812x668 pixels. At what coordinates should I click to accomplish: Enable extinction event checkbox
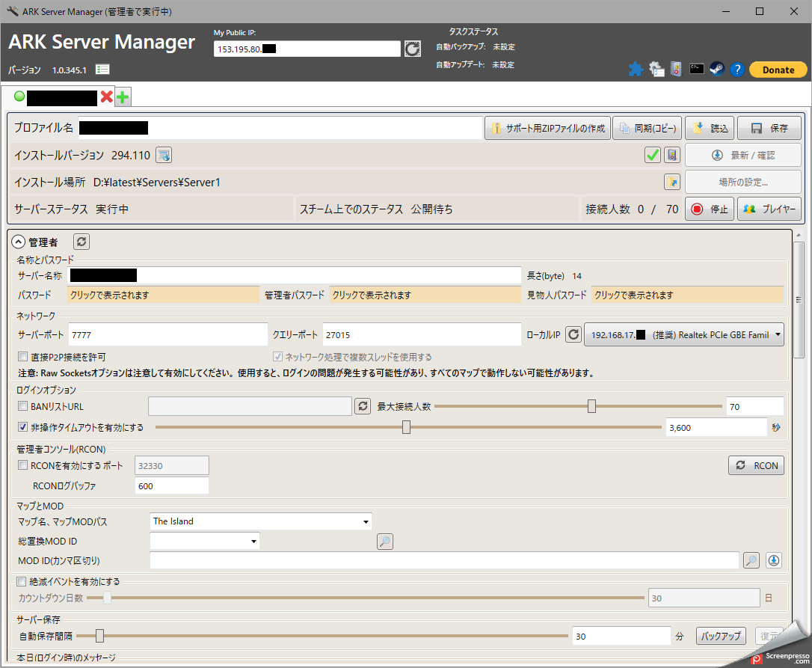coord(22,581)
